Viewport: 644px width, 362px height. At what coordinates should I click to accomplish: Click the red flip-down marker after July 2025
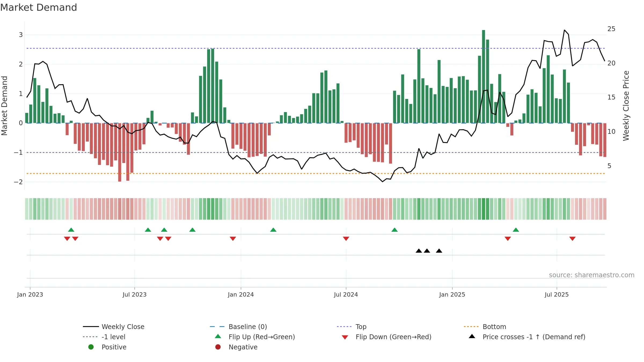click(x=572, y=239)
